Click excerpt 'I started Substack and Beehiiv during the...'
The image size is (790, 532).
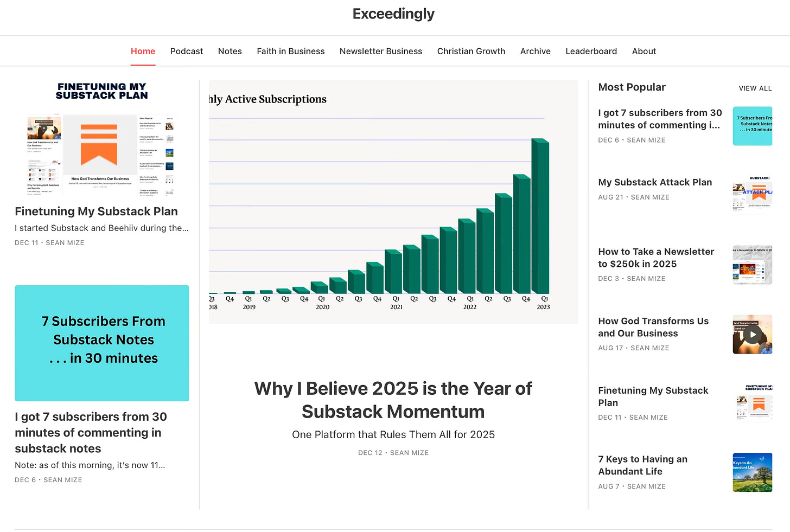102,228
